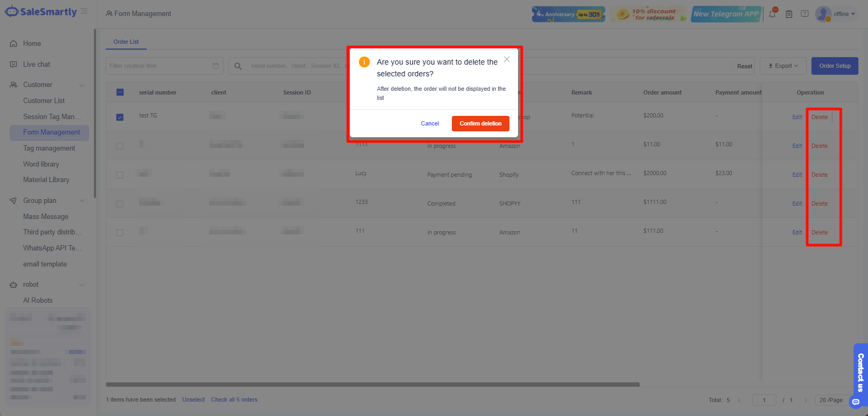Open Customer List
868x416 pixels.
click(44, 101)
